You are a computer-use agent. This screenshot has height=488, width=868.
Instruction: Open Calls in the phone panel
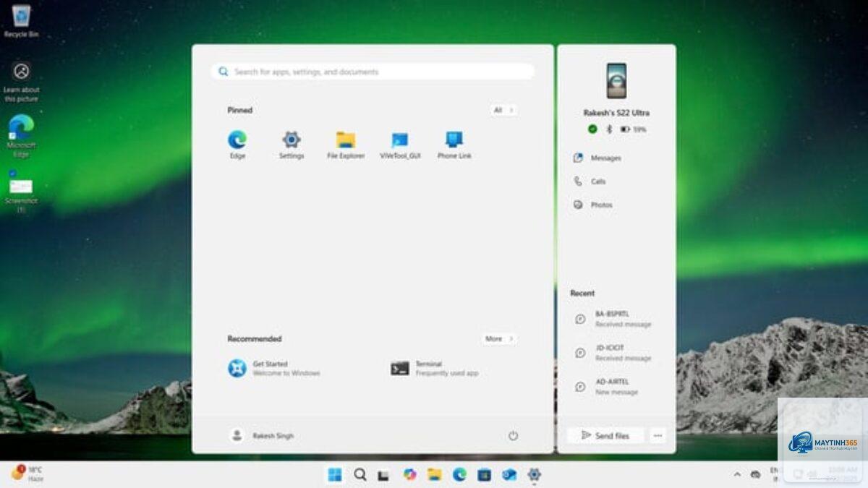point(590,181)
